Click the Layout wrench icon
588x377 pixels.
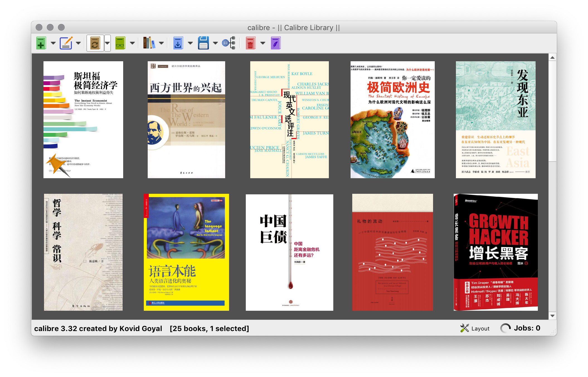click(x=465, y=328)
